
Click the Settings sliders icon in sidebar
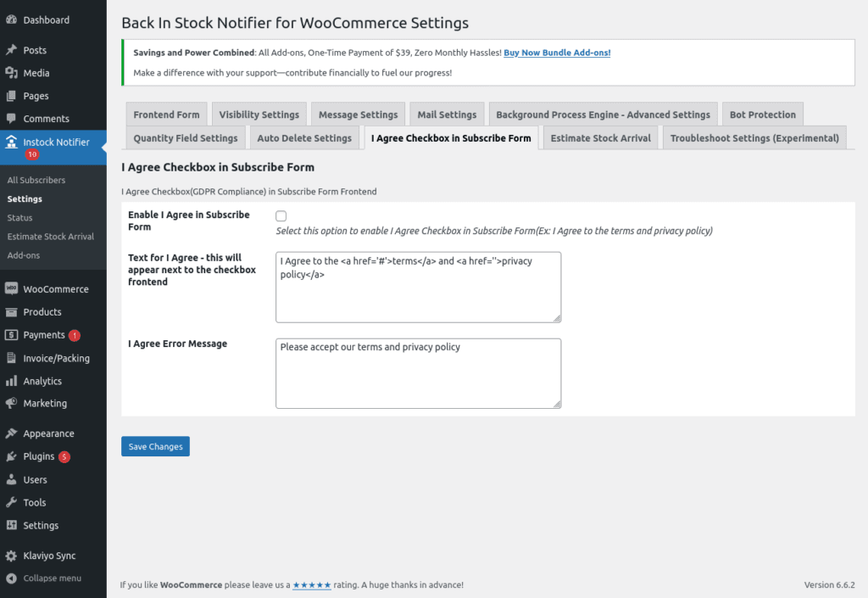coord(11,525)
